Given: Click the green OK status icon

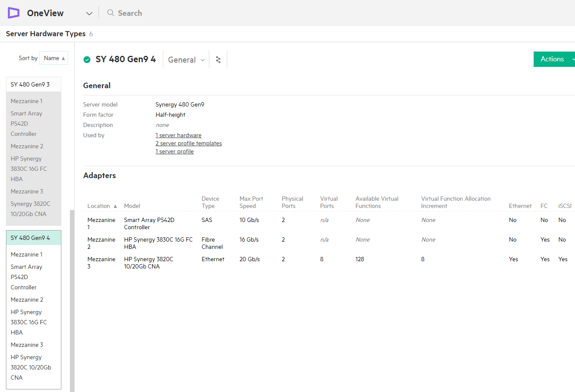Looking at the screenshot, I should [87, 60].
